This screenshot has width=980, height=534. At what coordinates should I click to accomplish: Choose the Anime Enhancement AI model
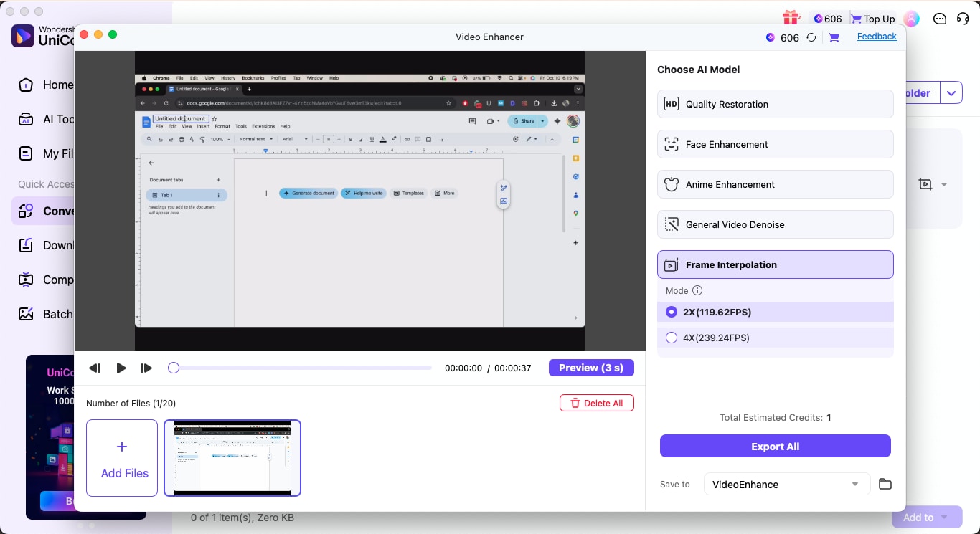point(775,184)
